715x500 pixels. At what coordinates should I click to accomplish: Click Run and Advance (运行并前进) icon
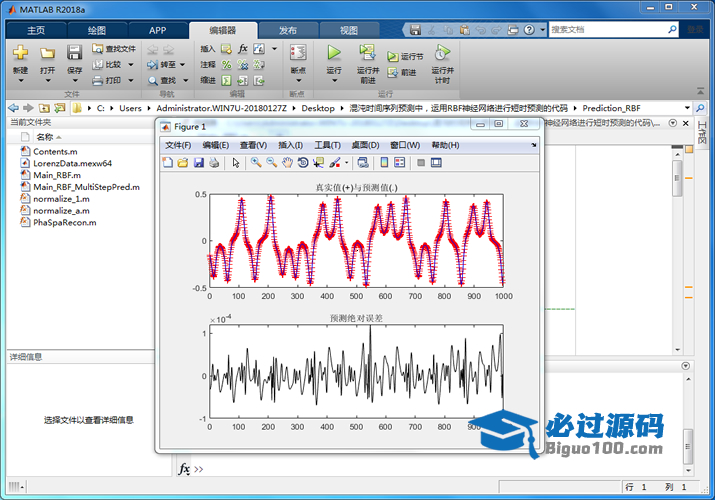coord(368,53)
